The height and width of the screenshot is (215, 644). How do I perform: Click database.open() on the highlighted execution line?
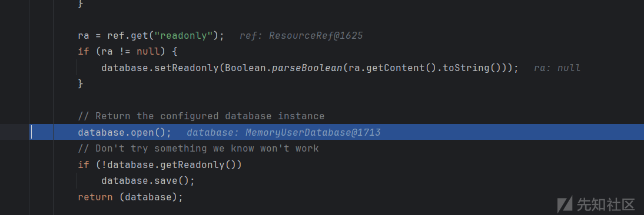[124, 132]
